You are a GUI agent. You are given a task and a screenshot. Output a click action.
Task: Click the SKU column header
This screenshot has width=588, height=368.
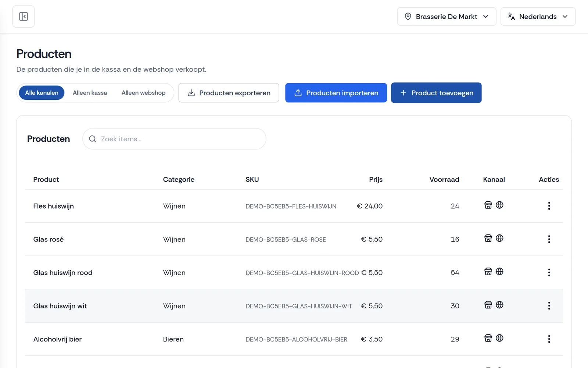[252, 180]
